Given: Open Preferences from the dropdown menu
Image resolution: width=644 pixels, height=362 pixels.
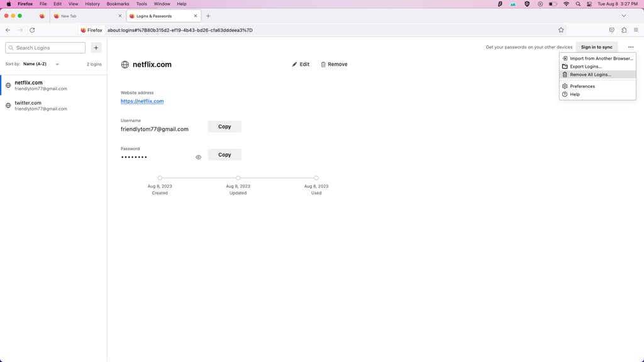Looking at the screenshot, I should (597, 86).
